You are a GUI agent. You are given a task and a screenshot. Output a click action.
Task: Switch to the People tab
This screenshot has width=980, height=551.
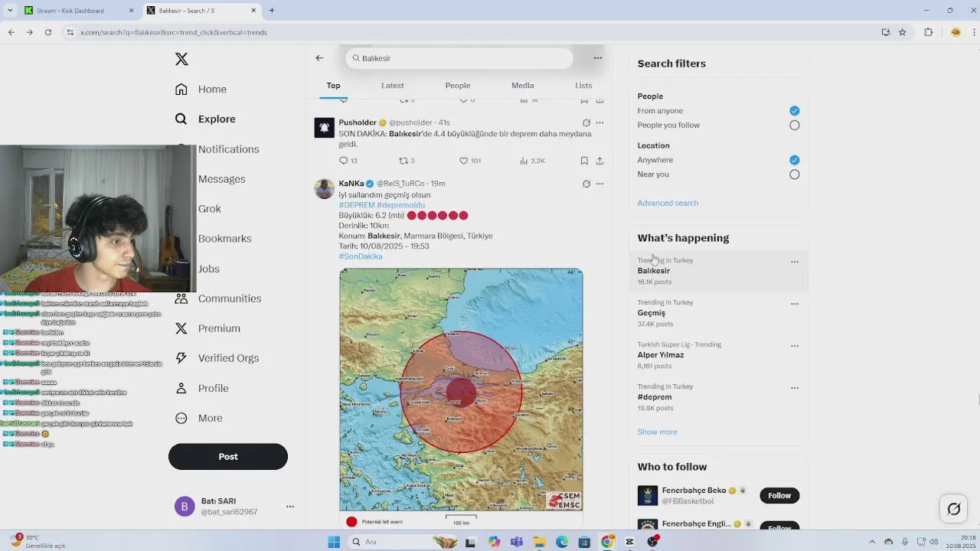(x=458, y=86)
